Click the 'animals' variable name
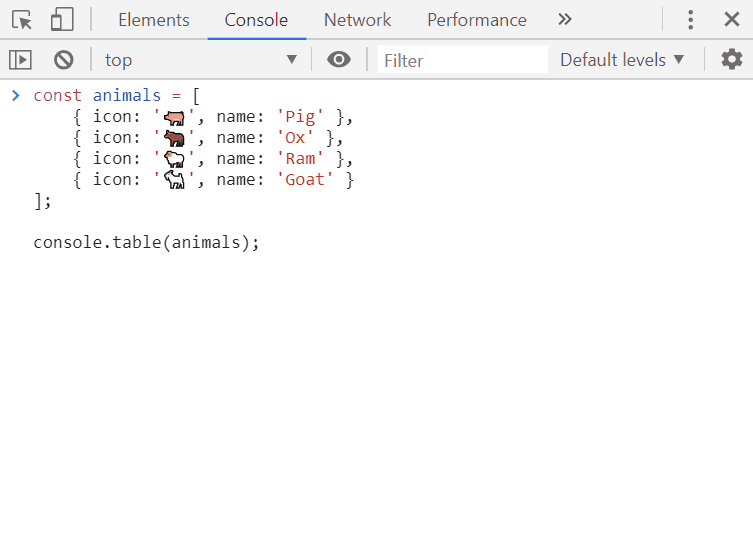 tap(127, 96)
